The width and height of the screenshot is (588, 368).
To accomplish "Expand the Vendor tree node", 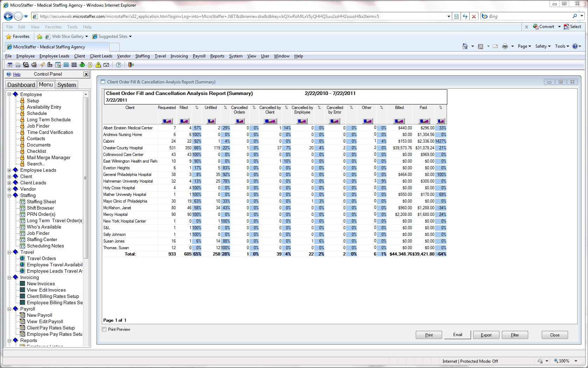I will tap(9, 189).
